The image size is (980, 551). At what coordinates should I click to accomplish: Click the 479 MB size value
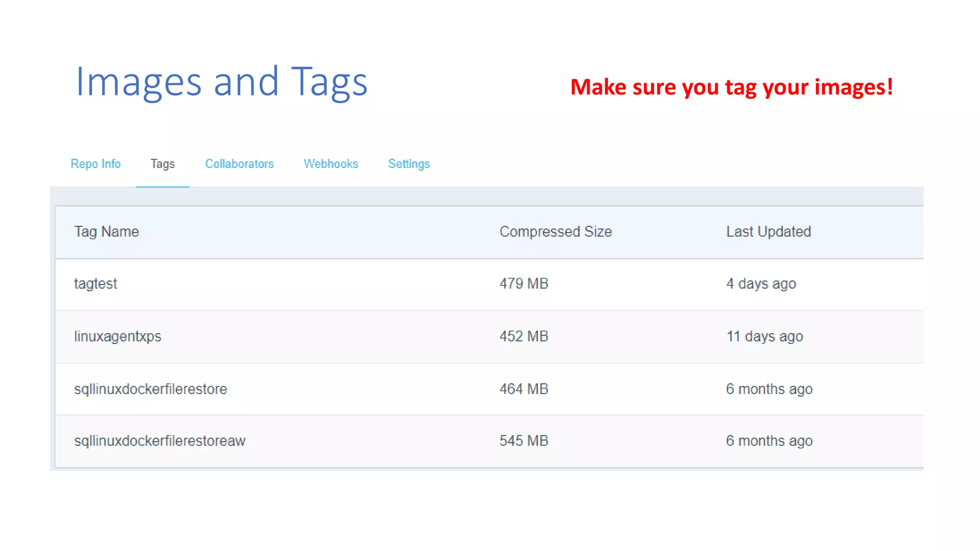pos(523,284)
